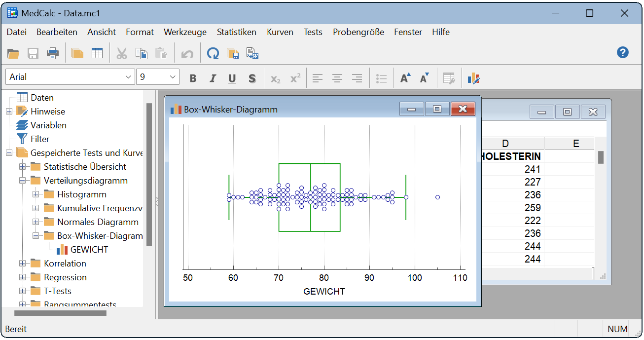Click the spreadsheet format wrench icon
Image resolution: width=644 pixels, height=340 pixels.
tap(449, 78)
